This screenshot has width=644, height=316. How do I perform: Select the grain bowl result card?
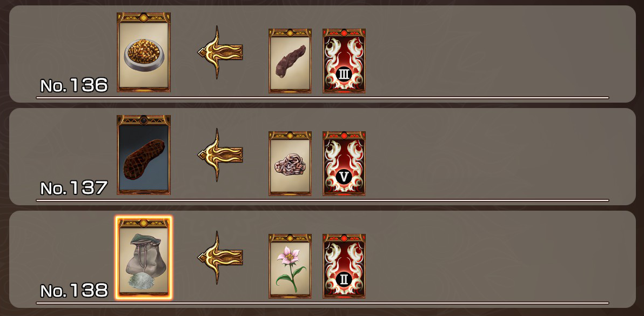(x=144, y=52)
